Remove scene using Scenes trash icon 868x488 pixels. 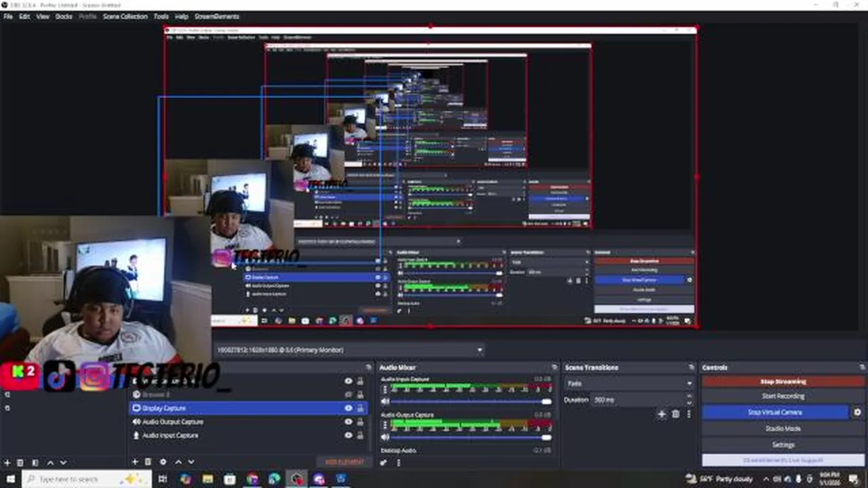[20, 462]
